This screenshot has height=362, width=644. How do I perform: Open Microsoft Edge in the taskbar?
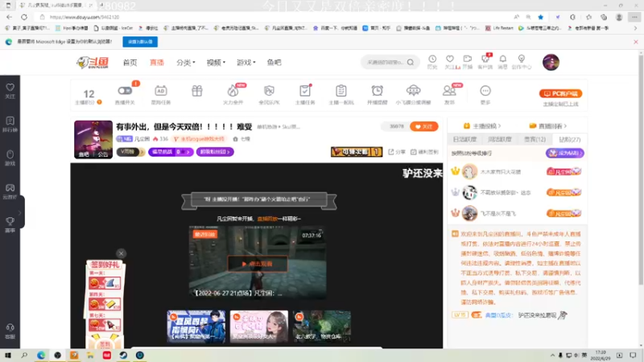(x=41, y=356)
